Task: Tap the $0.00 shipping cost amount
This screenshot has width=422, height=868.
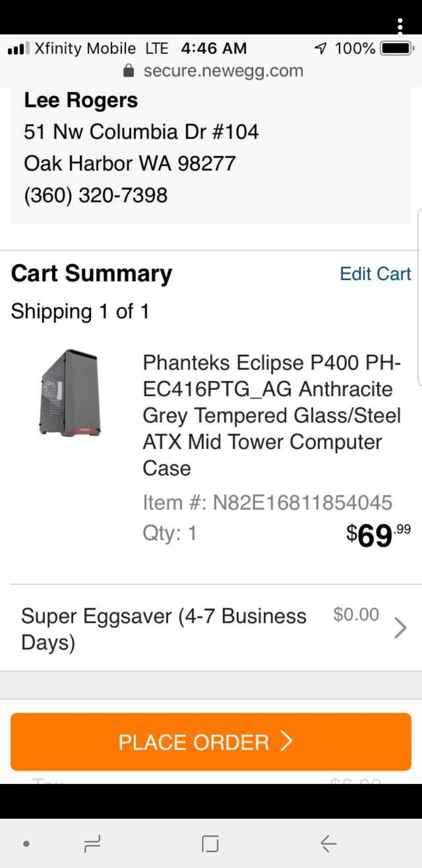Action: coord(356,614)
